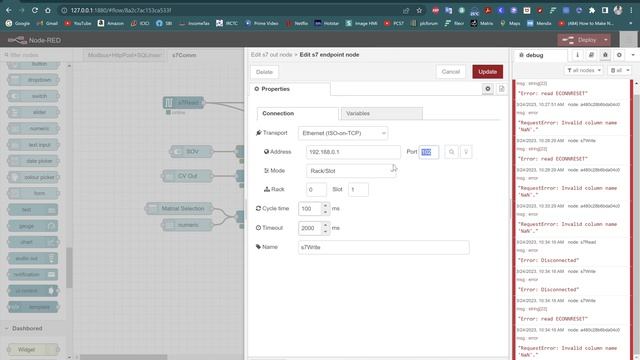Switch to the Variables tab
640x360 pixels.
tap(381, 113)
